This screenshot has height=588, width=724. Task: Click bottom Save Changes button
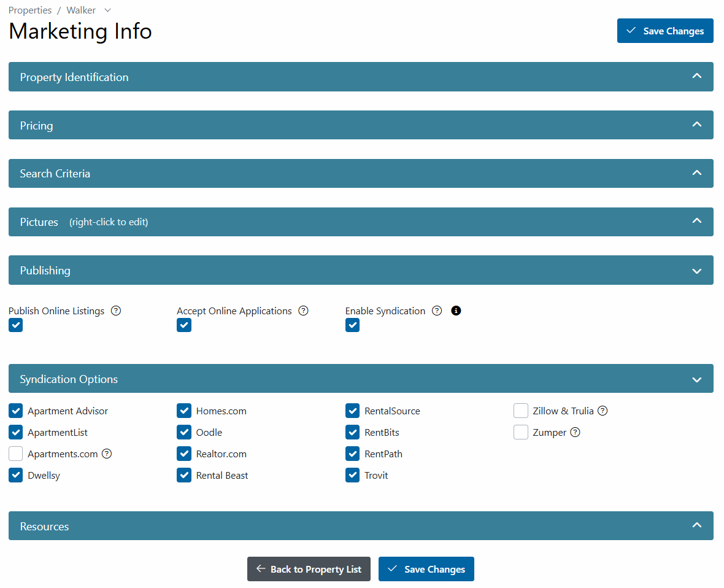click(x=426, y=569)
